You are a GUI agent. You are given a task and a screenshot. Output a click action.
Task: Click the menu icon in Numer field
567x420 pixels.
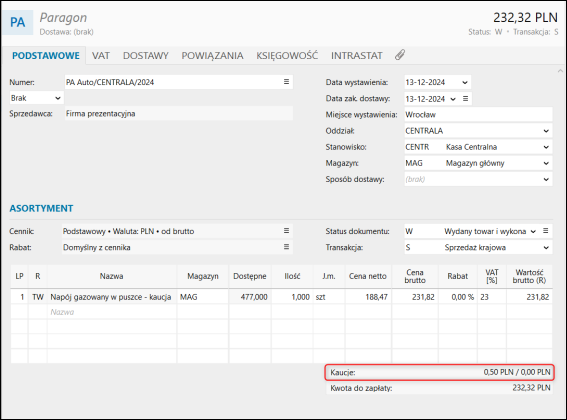click(x=286, y=82)
